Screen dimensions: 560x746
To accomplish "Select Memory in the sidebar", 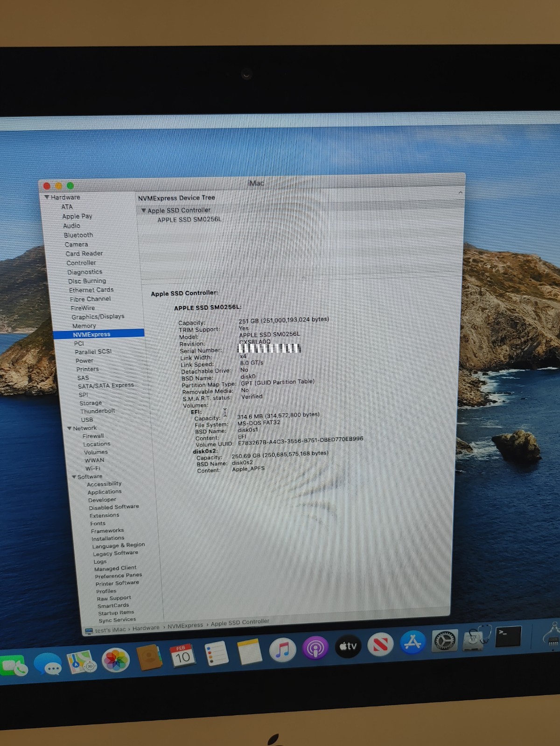I will (84, 326).
